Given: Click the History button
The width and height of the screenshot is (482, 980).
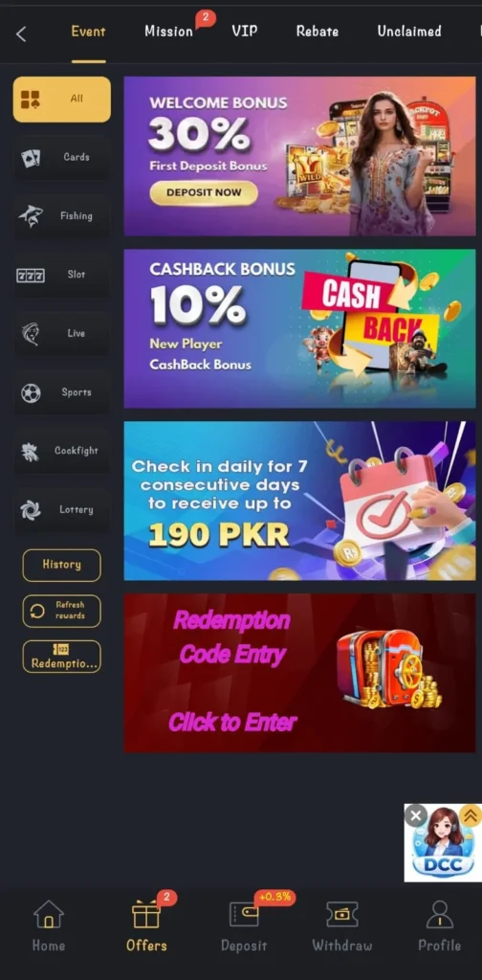Looking at the screenshot, I should (x=62, y=565).
